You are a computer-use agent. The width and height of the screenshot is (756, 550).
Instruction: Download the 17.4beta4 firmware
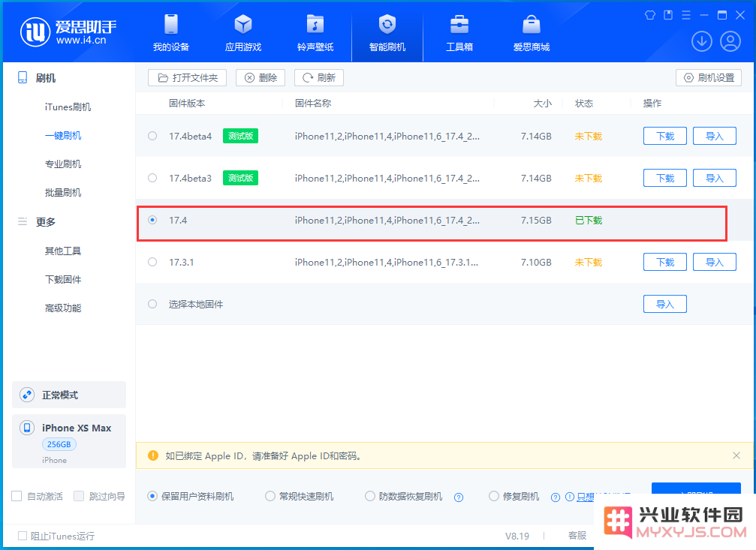665,136
